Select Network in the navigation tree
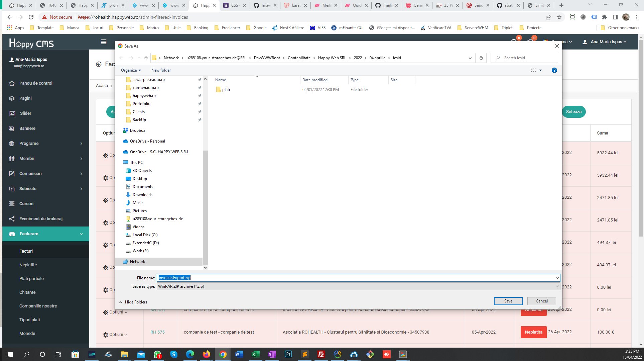 137,262
